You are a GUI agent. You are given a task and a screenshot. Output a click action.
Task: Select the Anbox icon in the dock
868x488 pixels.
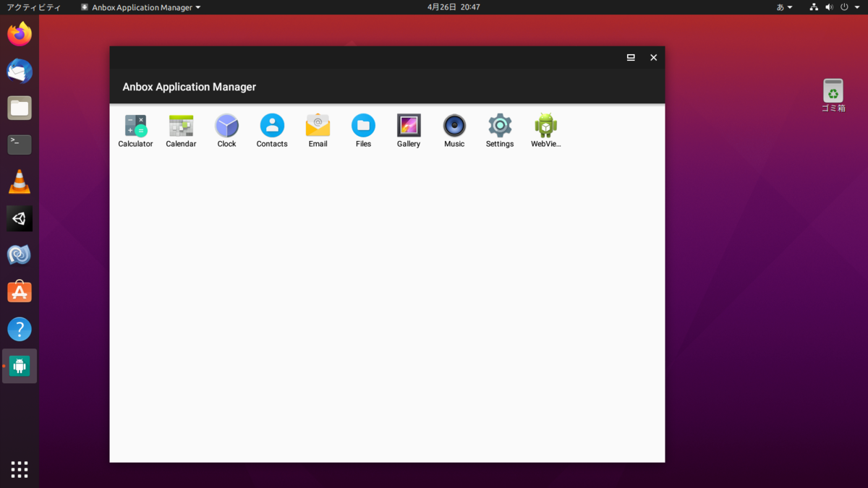pyautogui.click(x=20, y=367)
